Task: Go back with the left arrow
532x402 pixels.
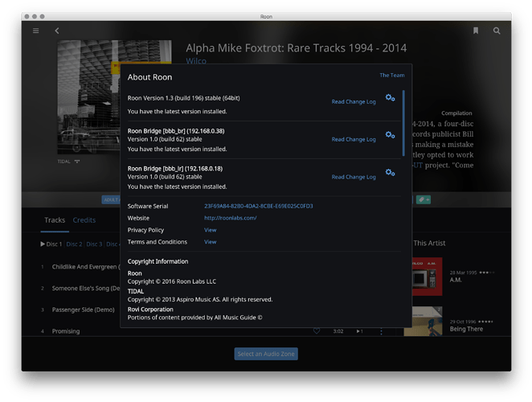Action: point(57,31)
